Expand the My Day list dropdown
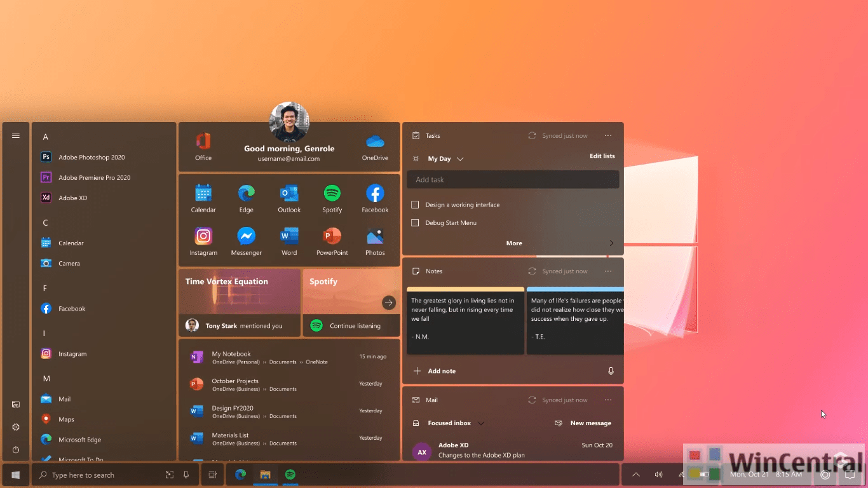 [460, 159]
